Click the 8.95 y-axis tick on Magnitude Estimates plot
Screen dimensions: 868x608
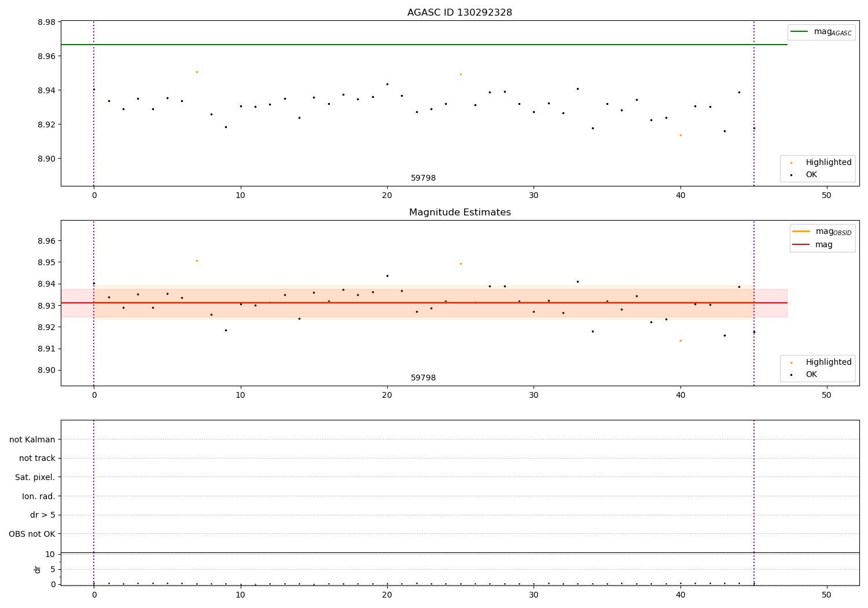[x=46, y=262]
